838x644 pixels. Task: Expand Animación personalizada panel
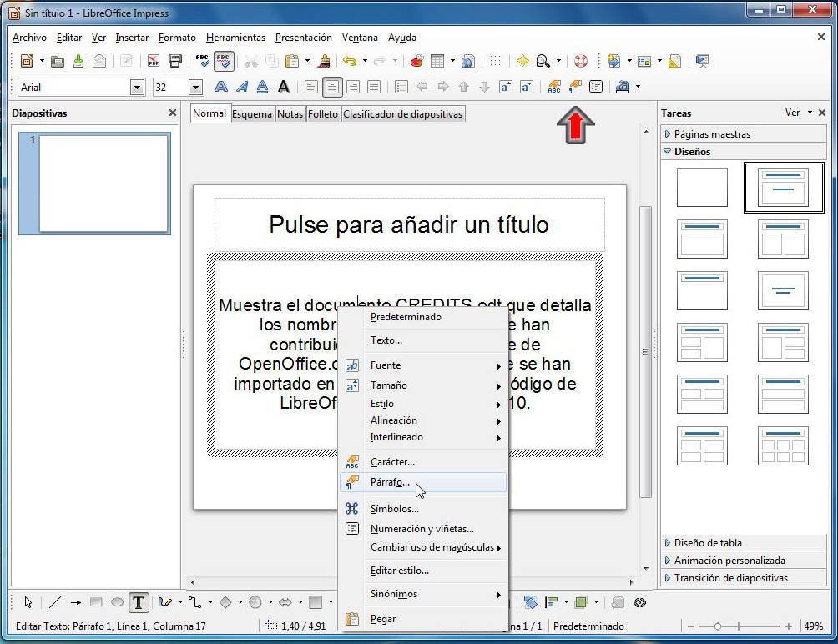coord(744,561)
